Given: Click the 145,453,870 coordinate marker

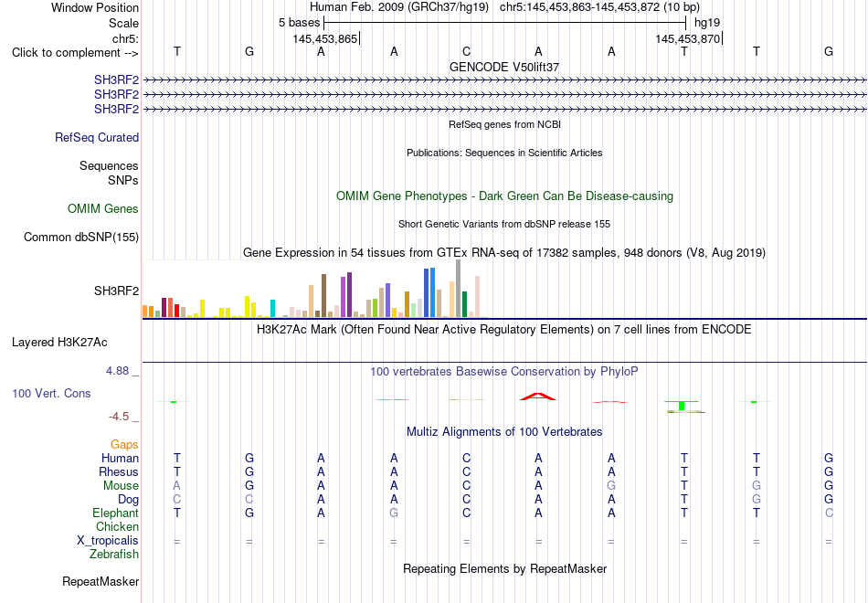Looking at the screenshot, I should tap(687, 38).
